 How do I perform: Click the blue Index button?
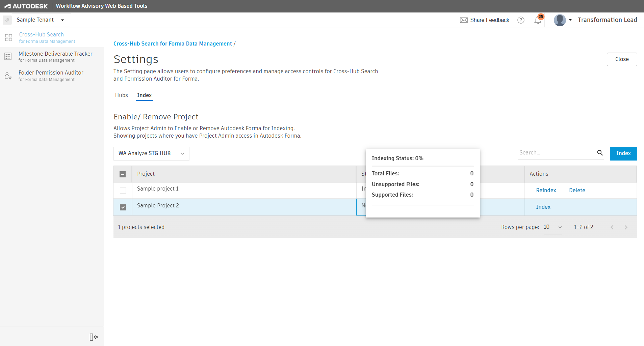(623, 153)
